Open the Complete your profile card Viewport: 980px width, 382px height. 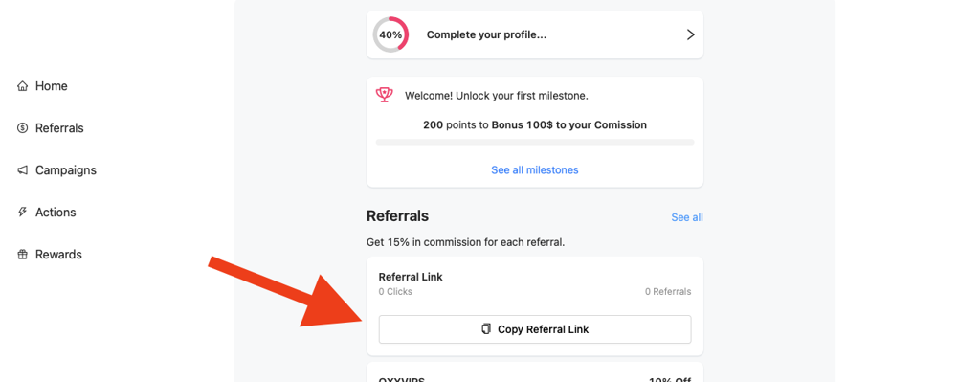pyautogui.click(x=535, y=34)
